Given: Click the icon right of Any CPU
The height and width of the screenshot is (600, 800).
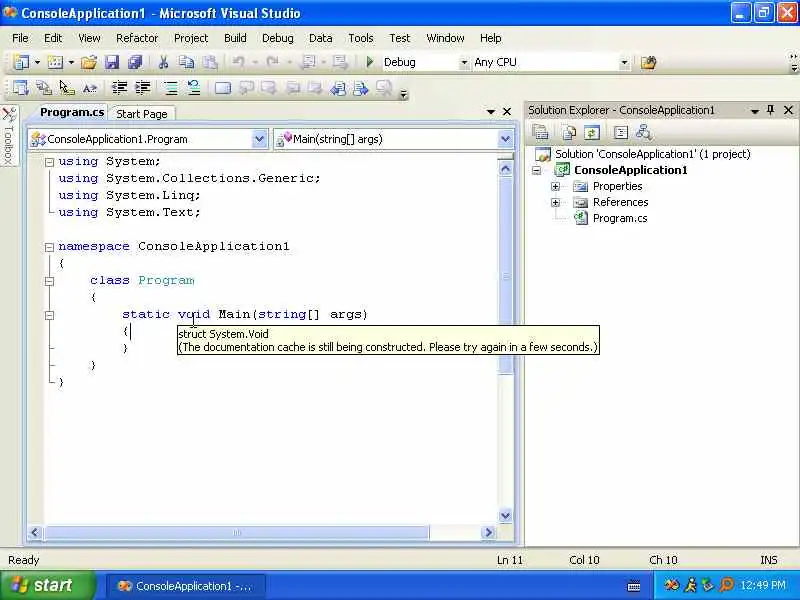Looking at the screenshot, I should tap(648, 62).
